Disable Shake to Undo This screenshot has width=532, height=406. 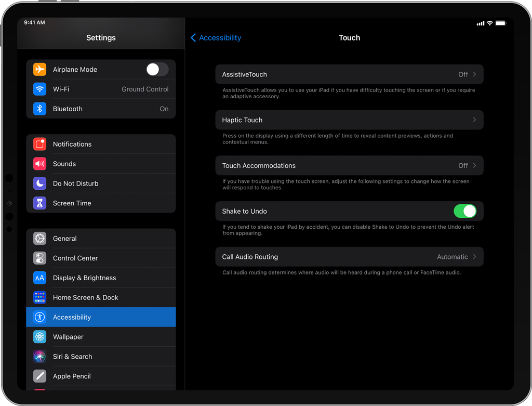click(x=465, y=211)
